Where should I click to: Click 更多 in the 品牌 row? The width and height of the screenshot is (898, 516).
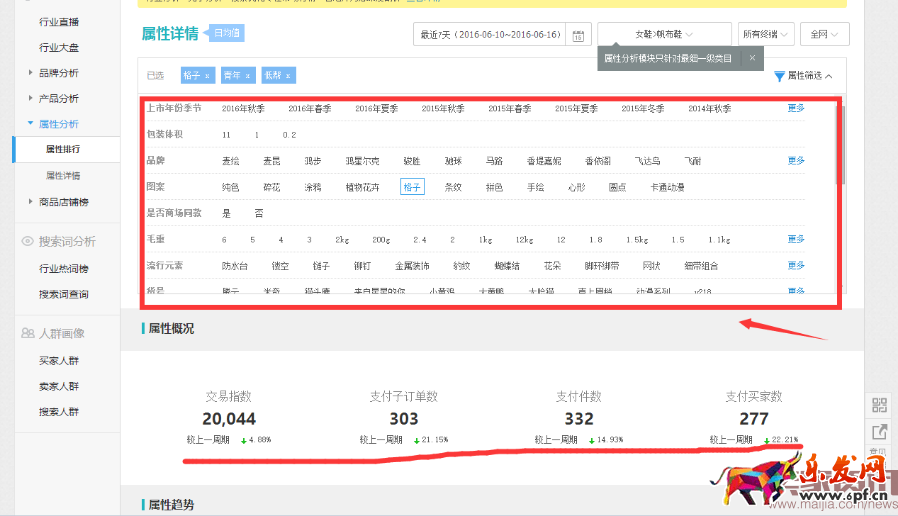pyautogui.click(x=795, y=160)
